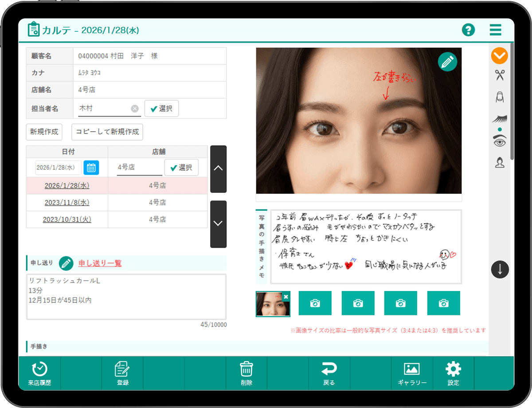Click the 削除 trash icon
The image size is (532, 408).
point(246,373)
